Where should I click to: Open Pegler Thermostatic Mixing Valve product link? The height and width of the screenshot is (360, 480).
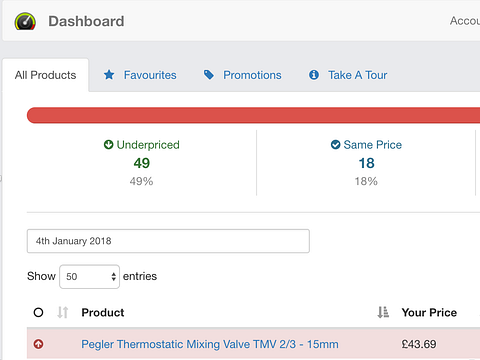click(210, 344)
